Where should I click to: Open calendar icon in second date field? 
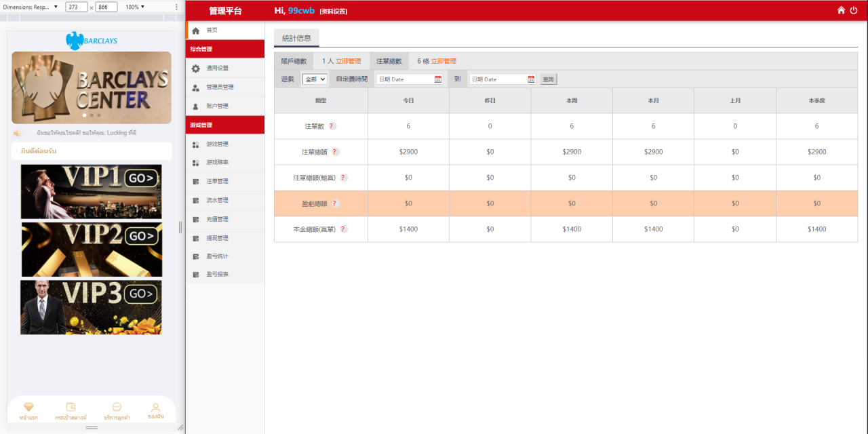[531, 79]
